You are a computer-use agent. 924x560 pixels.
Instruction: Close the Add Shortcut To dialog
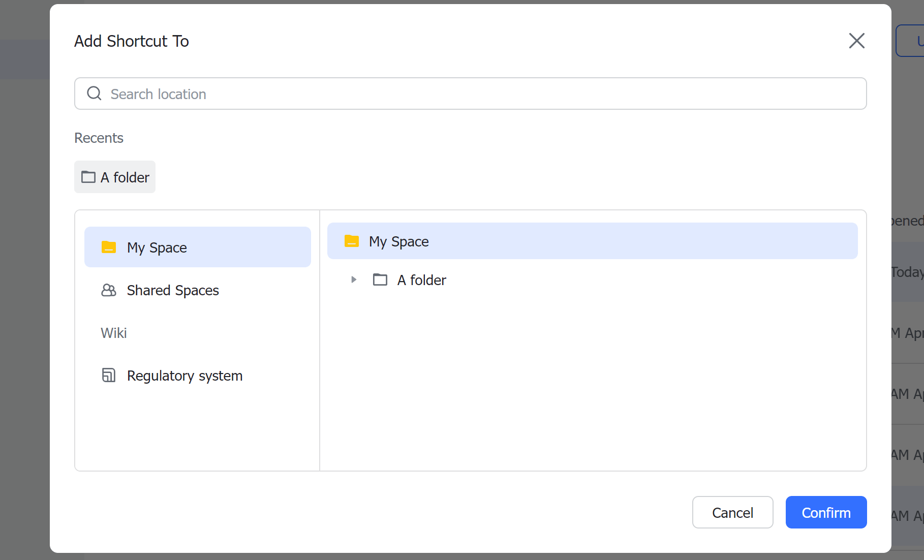(856, 41)
